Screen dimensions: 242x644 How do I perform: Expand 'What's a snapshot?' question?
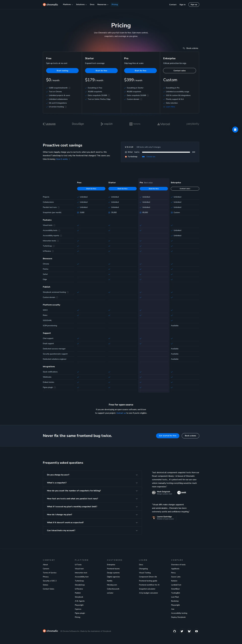92,483
